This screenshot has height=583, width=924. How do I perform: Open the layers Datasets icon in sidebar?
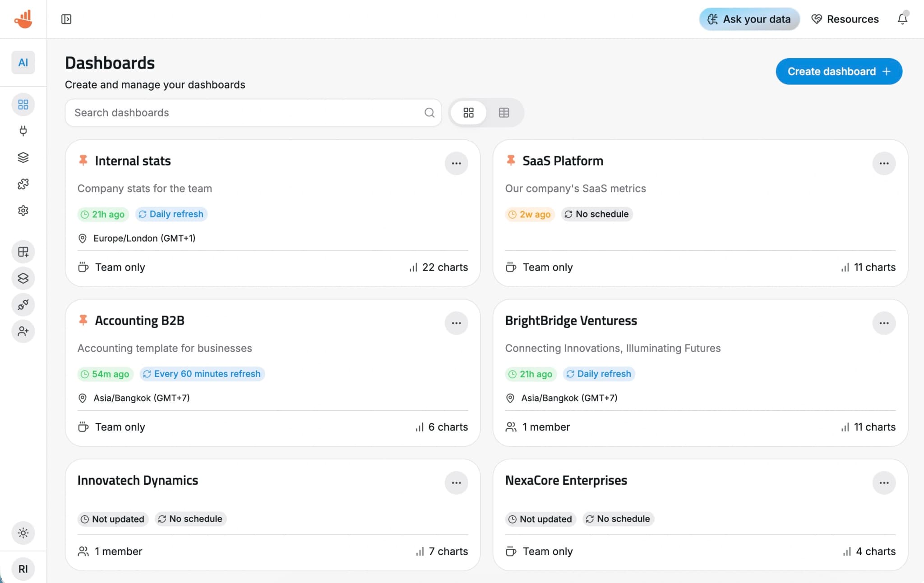tap(23, 157)
